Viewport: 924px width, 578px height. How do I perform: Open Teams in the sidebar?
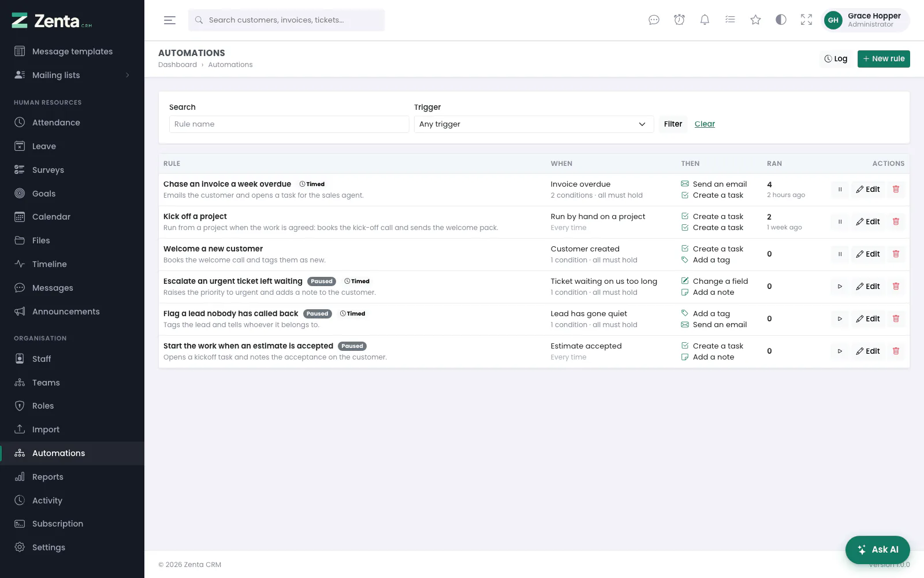coord(72,383)
